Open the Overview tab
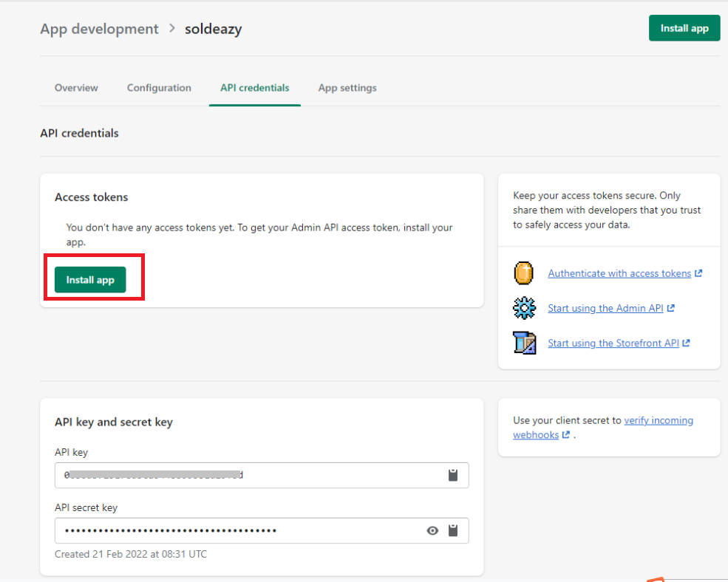This screenshot has height=582, width=728. tap(76, 88)
